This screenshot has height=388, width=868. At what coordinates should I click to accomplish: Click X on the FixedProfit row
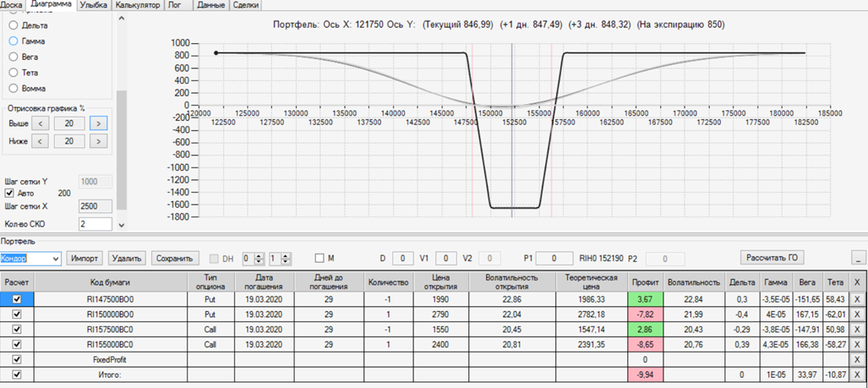pyautogui.click(x=857, y=359)
